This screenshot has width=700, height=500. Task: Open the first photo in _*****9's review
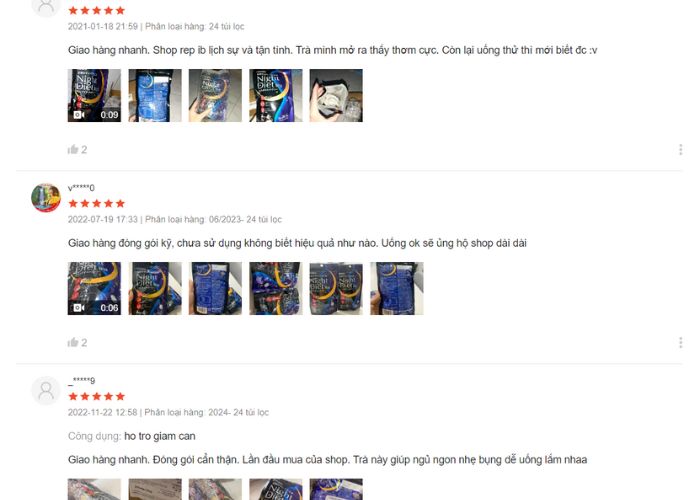[x=94, y=489]
